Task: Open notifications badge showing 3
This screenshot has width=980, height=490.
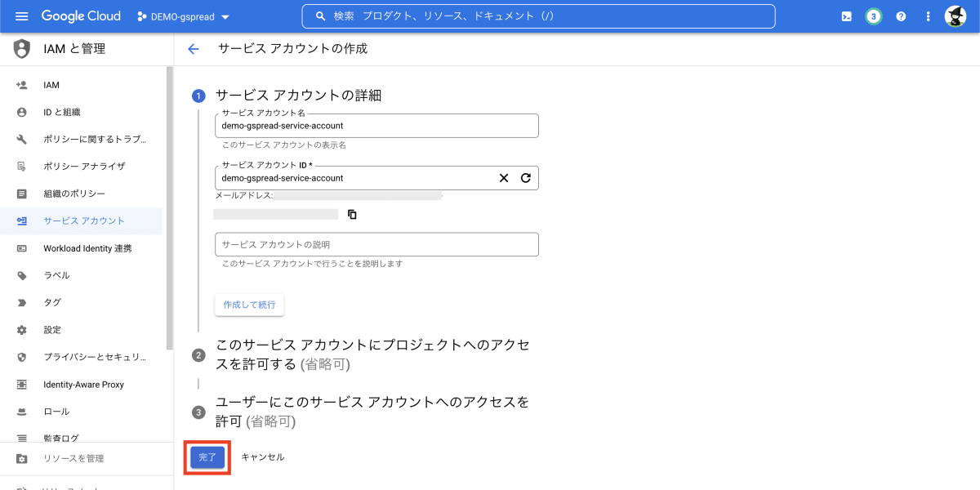Action: [874, 16]
